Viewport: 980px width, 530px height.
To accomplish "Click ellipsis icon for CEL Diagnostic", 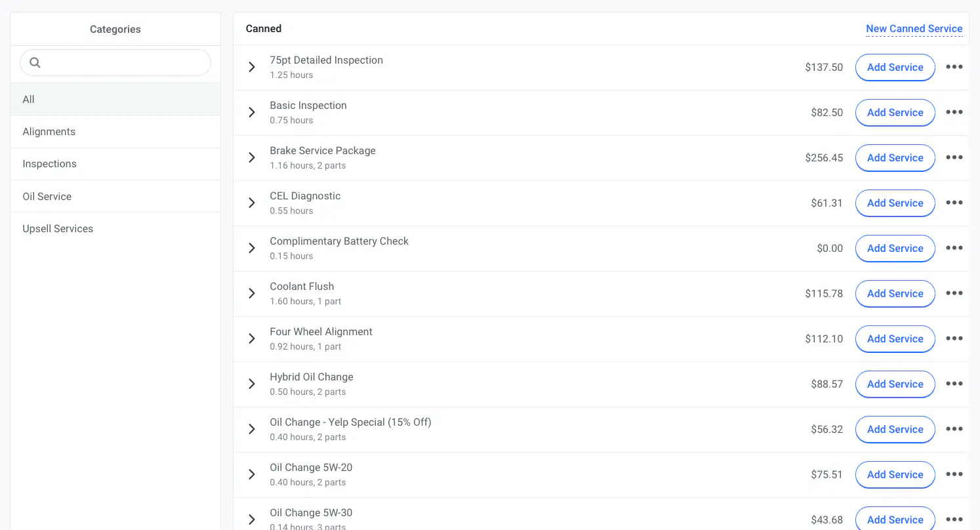I will (954, 203).
